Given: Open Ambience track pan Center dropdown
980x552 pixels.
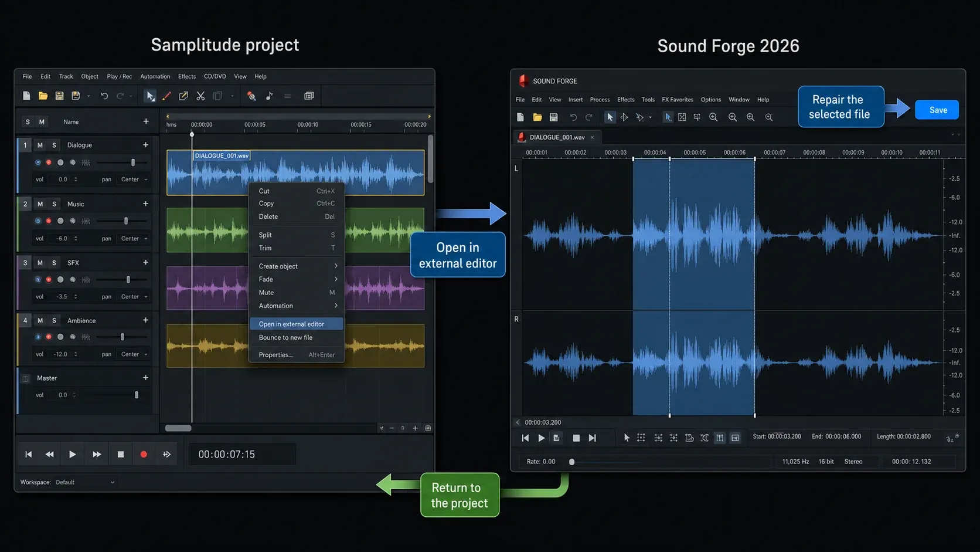Looking at the screenshot, I should [x=134, y=354].
